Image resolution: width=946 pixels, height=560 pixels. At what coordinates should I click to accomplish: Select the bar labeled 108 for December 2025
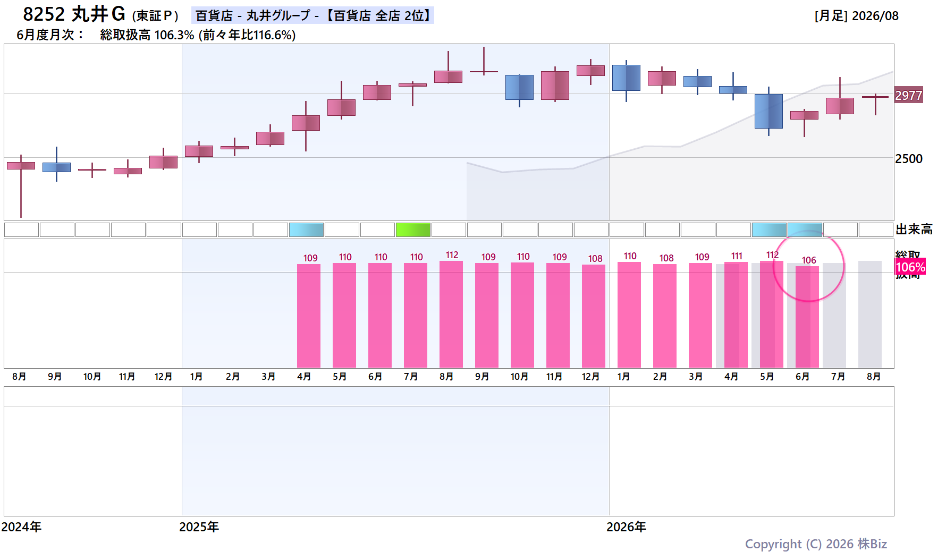point(594,316)
